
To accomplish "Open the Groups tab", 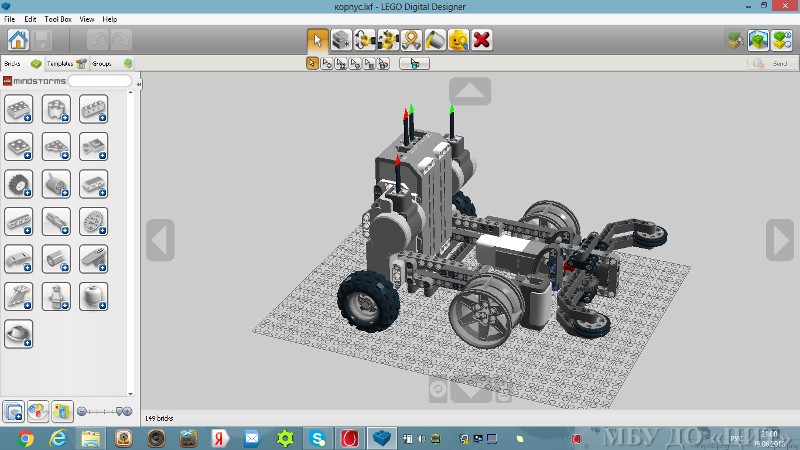I will point(102,63).
